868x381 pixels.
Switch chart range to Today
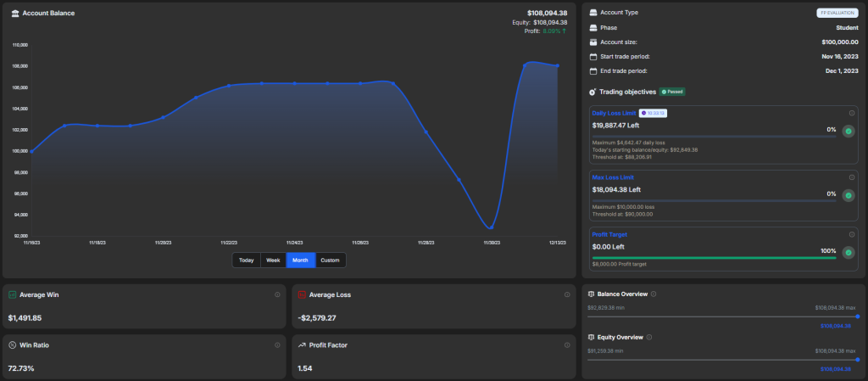(246, 261)
